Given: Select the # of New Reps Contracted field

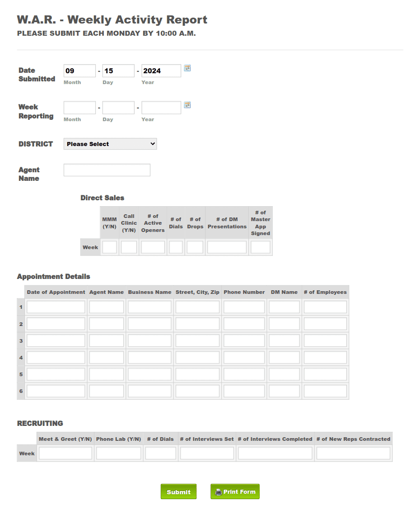Looking at the screenshot, I should click(353, 453).
